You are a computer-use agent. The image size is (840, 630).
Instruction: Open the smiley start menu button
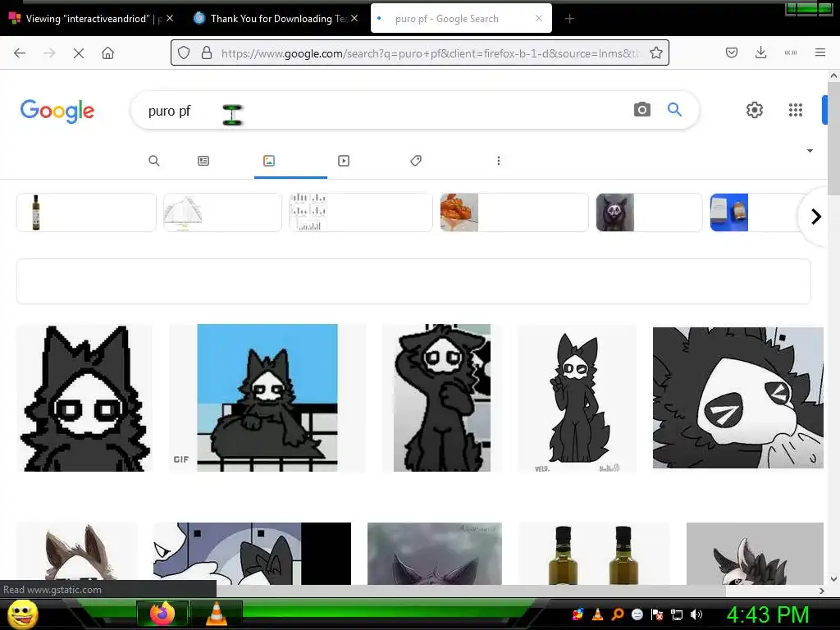pos(22,614)
